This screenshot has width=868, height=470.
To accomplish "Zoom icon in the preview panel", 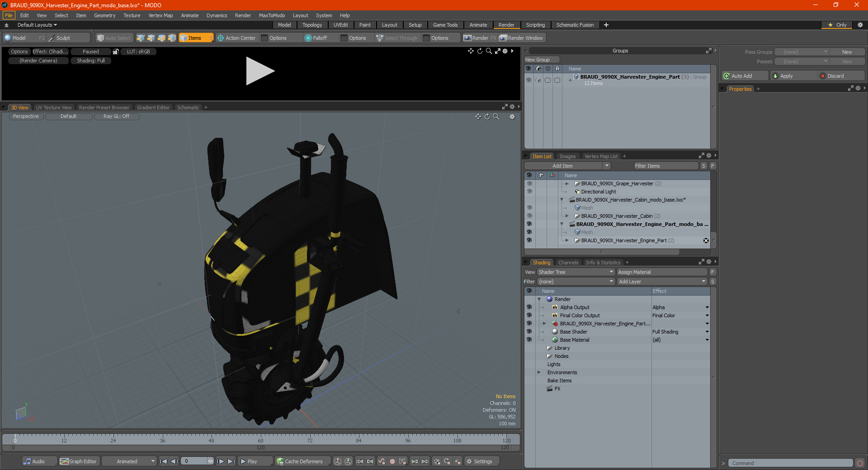I will tap(489, 51).
